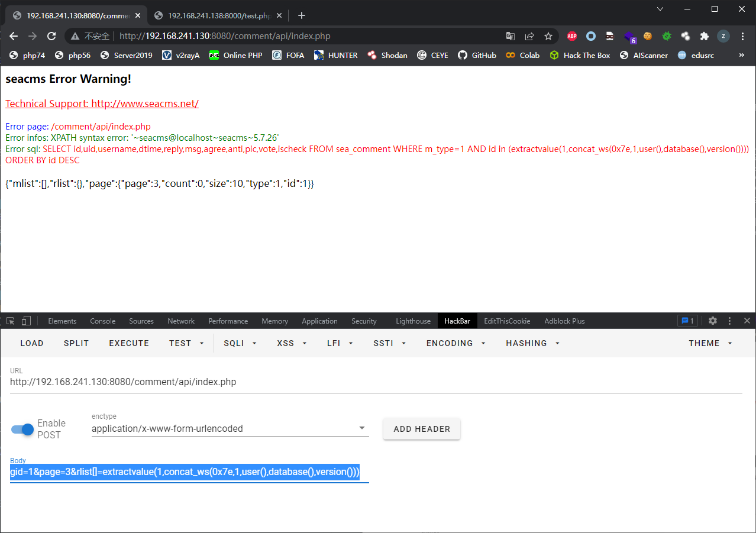Expand the SQLI dropdown menu
Screen dimensions: 756x533
240,343
